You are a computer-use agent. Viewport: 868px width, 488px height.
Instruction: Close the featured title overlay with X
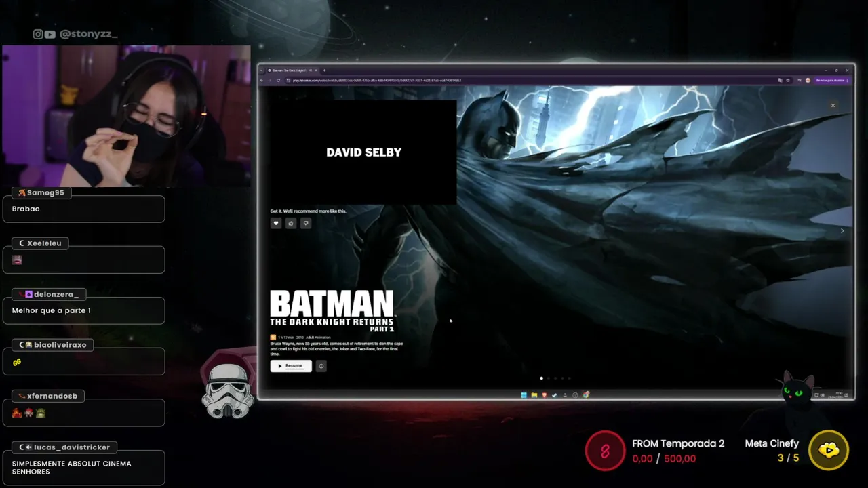(833, 105)
